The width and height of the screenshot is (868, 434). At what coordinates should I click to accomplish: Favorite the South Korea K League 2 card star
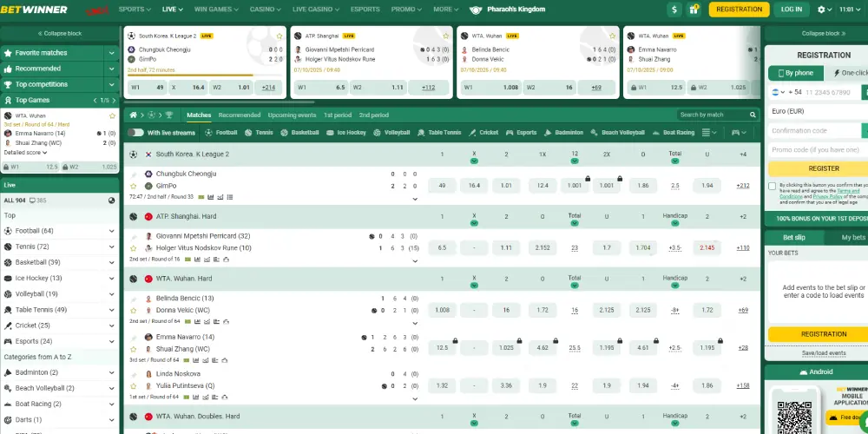click(x=279, y=36)
